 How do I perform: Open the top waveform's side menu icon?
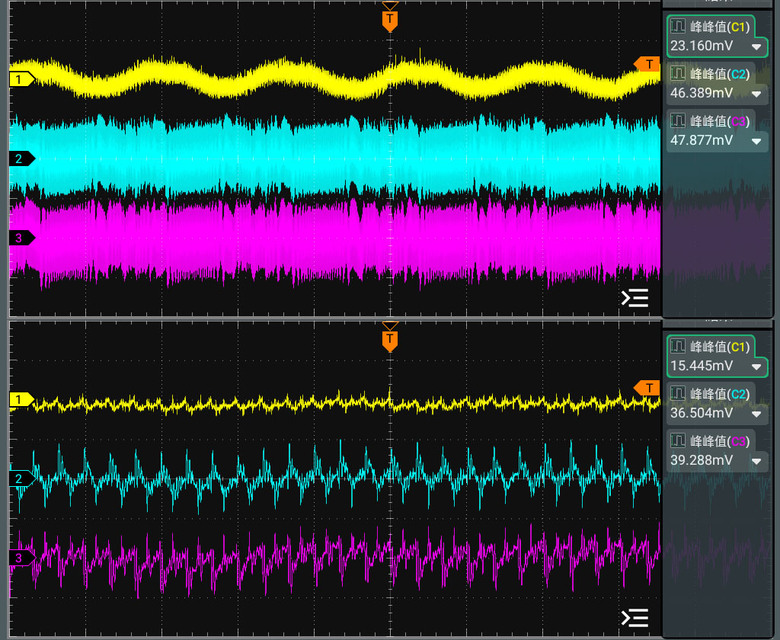pyautogui.click(x=635, y=298)
